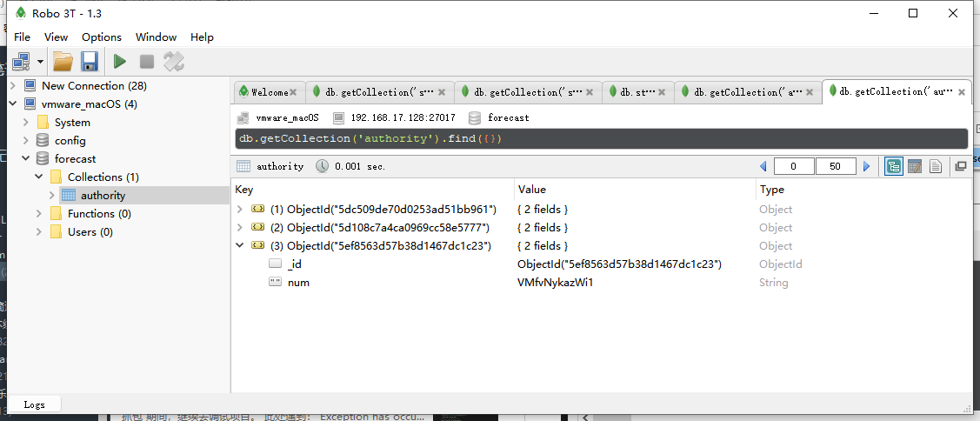
Task: Close the db.getCollection('au… active tab
Action: 961,92
